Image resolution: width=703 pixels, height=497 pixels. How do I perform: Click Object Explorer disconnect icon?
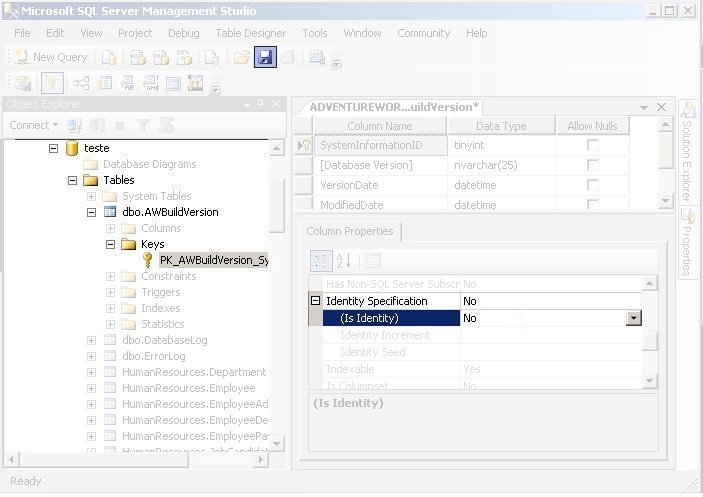point(97,125)
